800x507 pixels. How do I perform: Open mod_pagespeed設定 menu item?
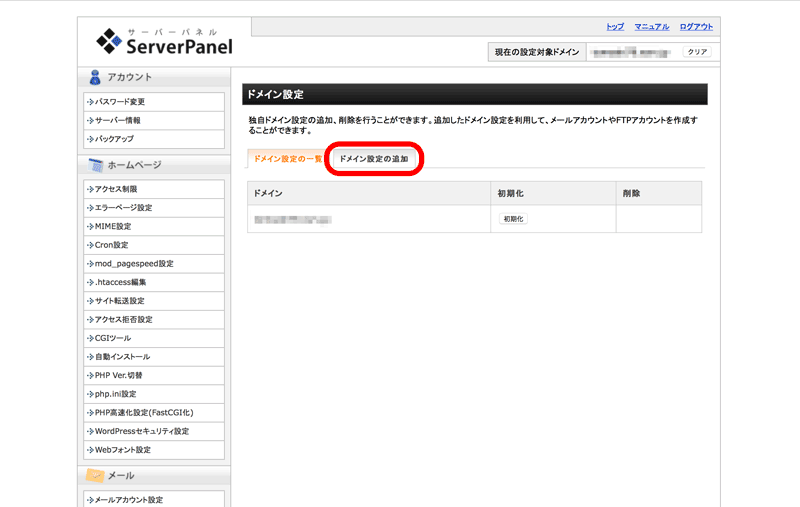154,264
